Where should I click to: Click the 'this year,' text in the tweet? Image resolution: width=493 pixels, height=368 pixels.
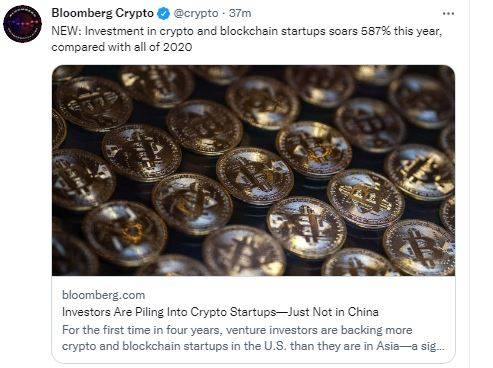click(418, 31)
